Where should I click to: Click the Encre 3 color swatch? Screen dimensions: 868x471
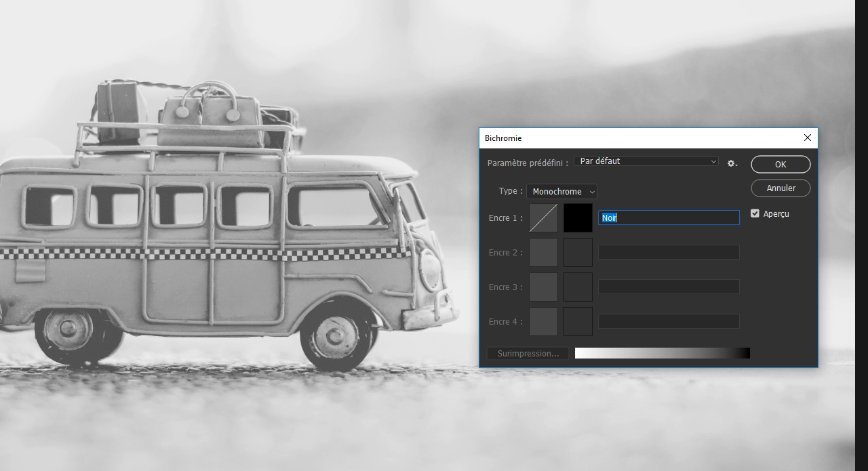coord(578,287)
